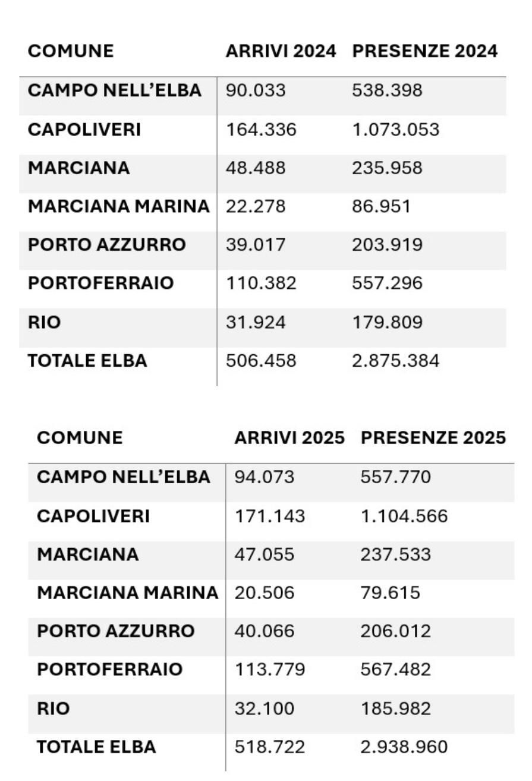Click the 2025 total presences 2.938.960
The height and width of the screenshot is (781, 532).
404,747
